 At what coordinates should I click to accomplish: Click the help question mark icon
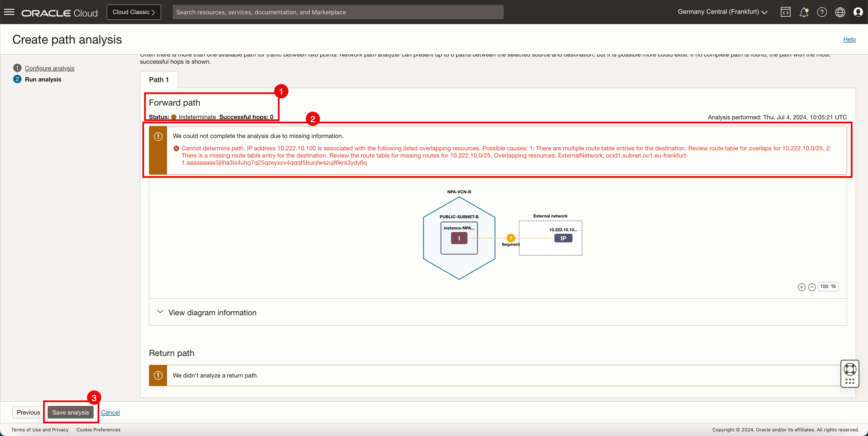pos(822,12)
